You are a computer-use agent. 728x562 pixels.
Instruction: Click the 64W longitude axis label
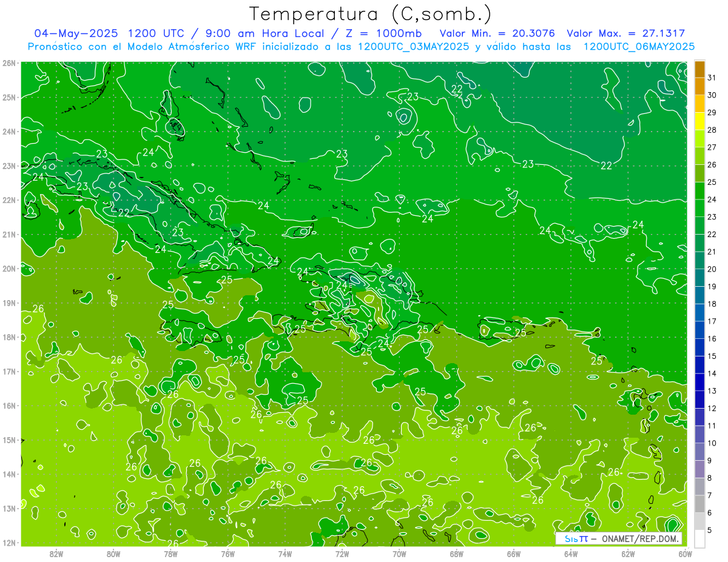tap(570, 553)
